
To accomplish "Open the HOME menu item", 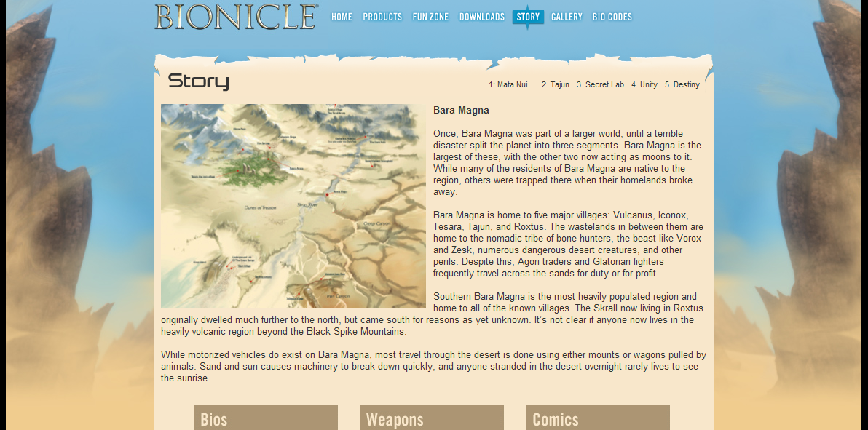I will pos(342,17).
